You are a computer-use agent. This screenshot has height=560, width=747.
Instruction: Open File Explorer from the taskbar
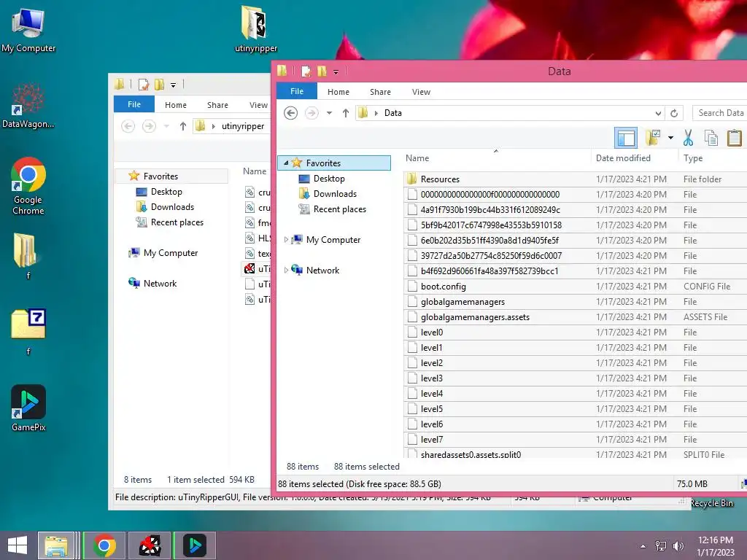56,545
